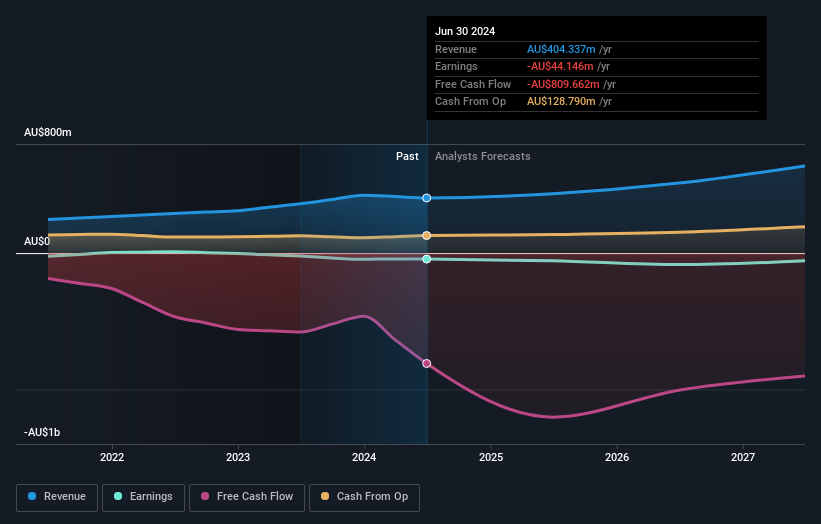Click the Cash From Op label in tooltip
The height and width of the screenshot is (524, 821).
click(x=470, y=102)
